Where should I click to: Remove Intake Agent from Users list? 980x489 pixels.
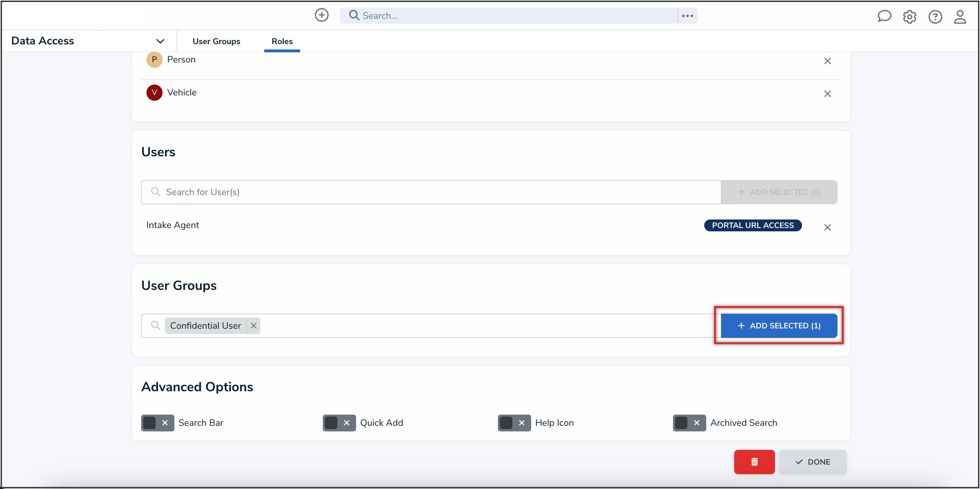[x=828, y=227]
